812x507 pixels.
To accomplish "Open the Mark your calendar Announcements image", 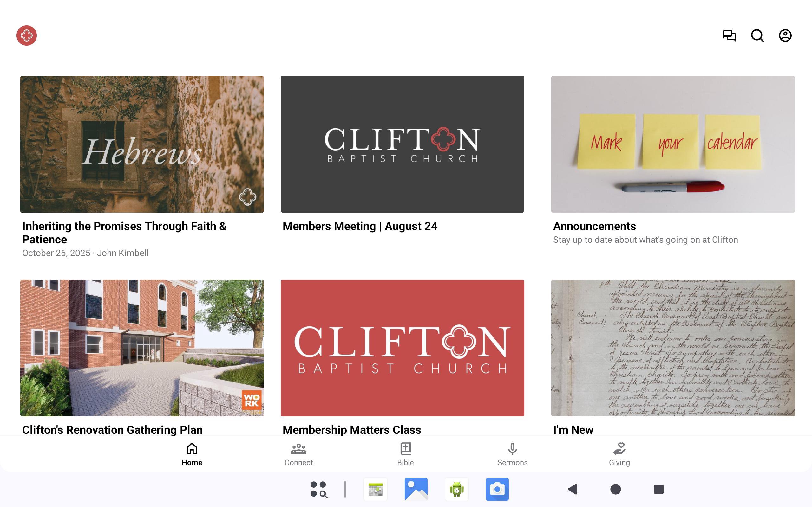I will pyautogui.click(x=673, y=144).
